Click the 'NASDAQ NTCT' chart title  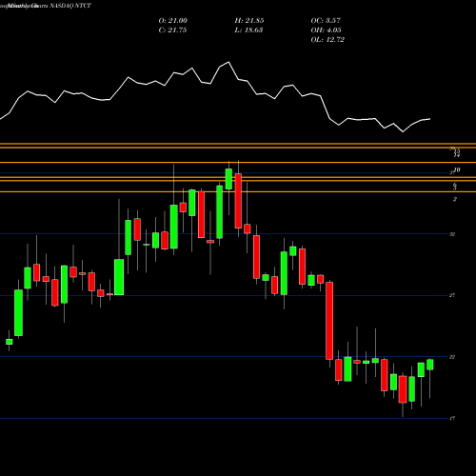coord(70,6)
